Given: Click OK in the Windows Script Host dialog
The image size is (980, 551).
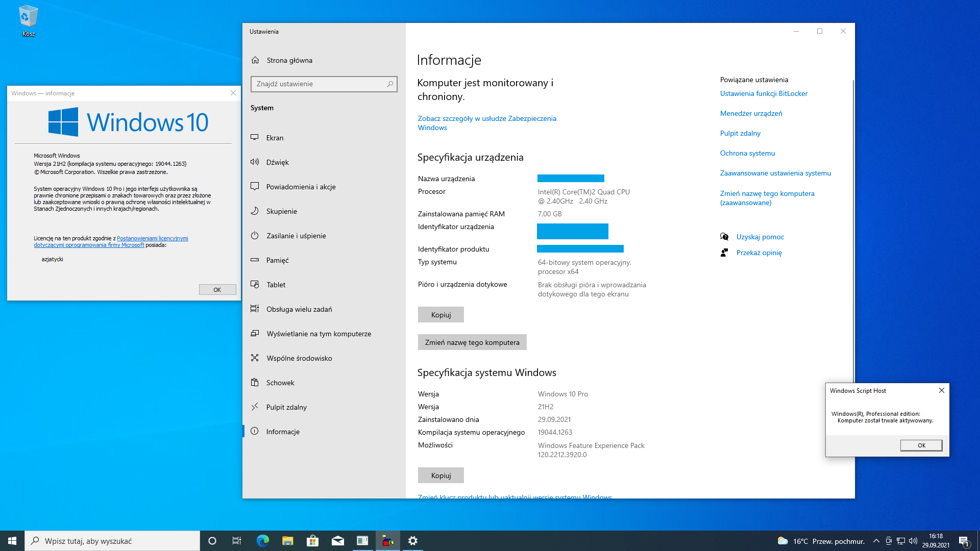Looking at the screenshot, I should tap(921, 445).
